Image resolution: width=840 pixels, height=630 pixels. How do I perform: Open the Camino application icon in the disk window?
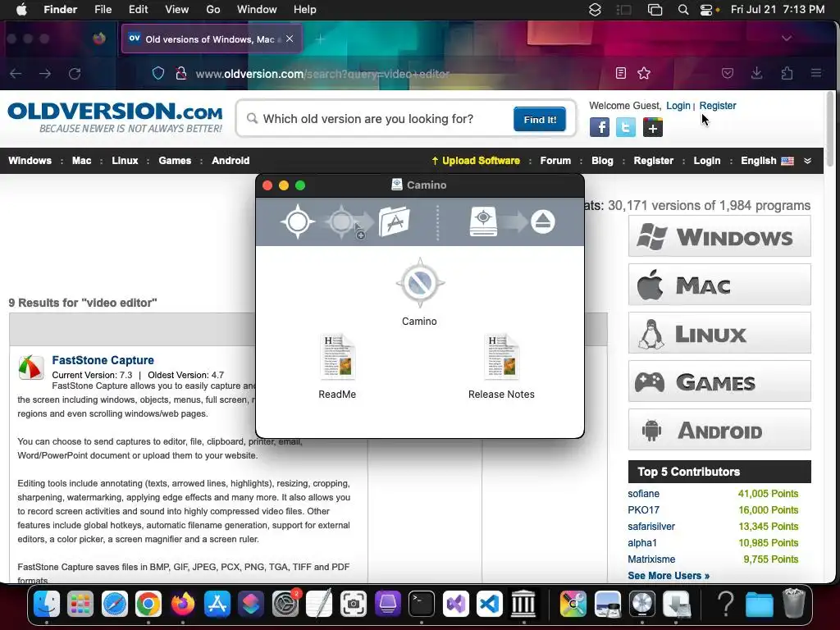(419, 283)
